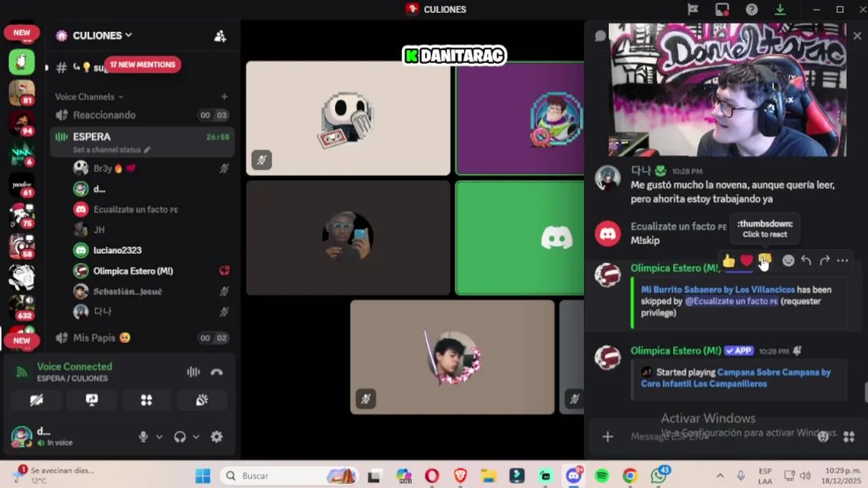Toggle noise suppression waveform icon

(x=193, y=372)
